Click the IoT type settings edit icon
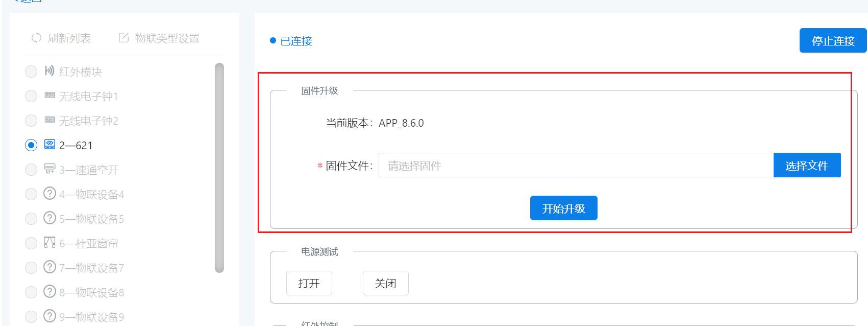This screenshot has width=868, height=326. point(123,38)
